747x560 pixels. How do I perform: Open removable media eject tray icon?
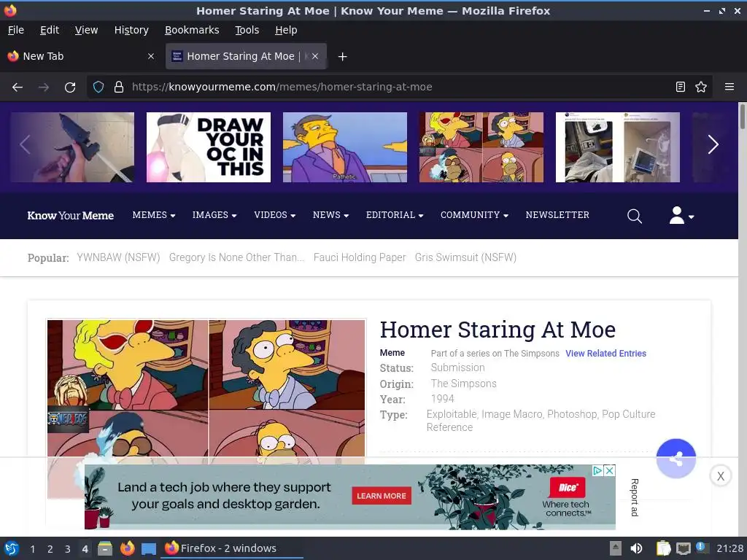click(616, 548)
